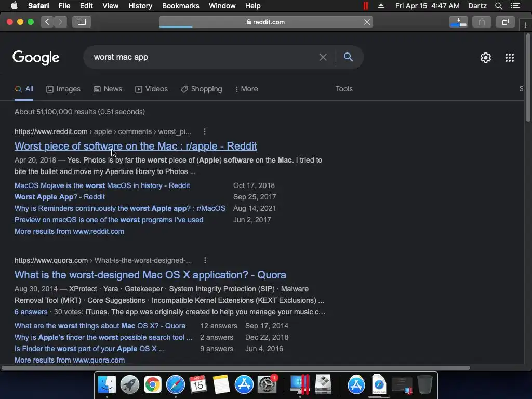The width and height of the screenshot is (532, 399).
Task: Launch Google Chrome from the Dock
Action: click(152, 384)
